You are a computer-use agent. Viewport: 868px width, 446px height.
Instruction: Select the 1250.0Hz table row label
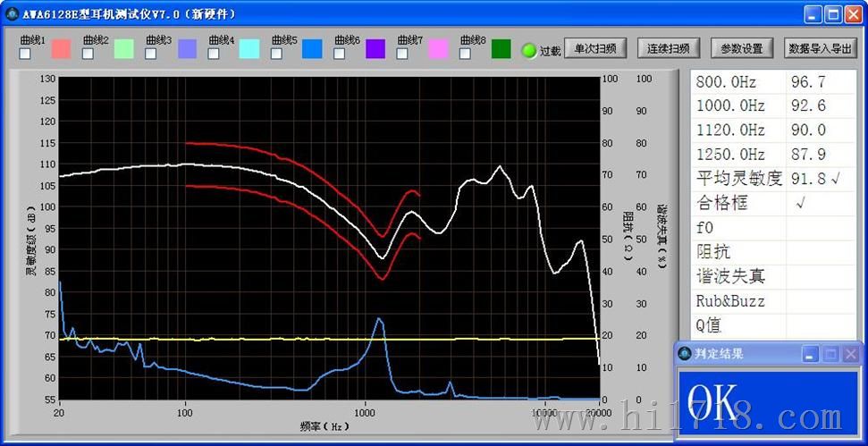[730, 155]
